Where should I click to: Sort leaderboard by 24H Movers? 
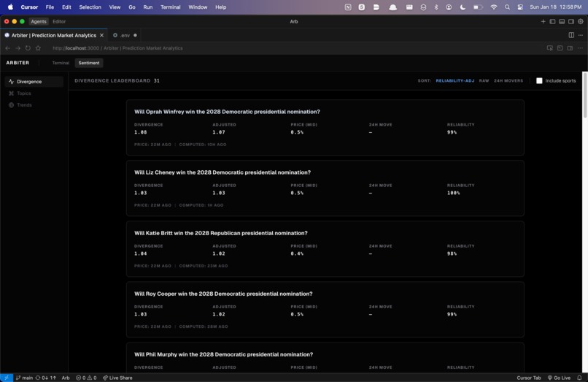coord(508,81)
